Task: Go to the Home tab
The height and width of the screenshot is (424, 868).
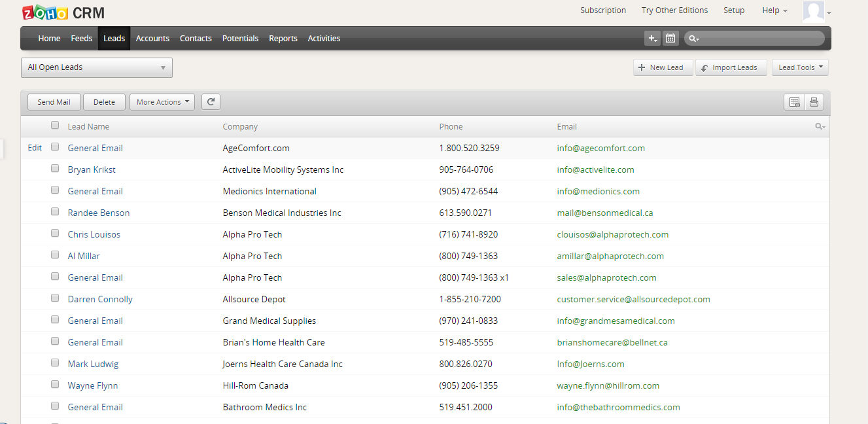Action: point(49,39)
